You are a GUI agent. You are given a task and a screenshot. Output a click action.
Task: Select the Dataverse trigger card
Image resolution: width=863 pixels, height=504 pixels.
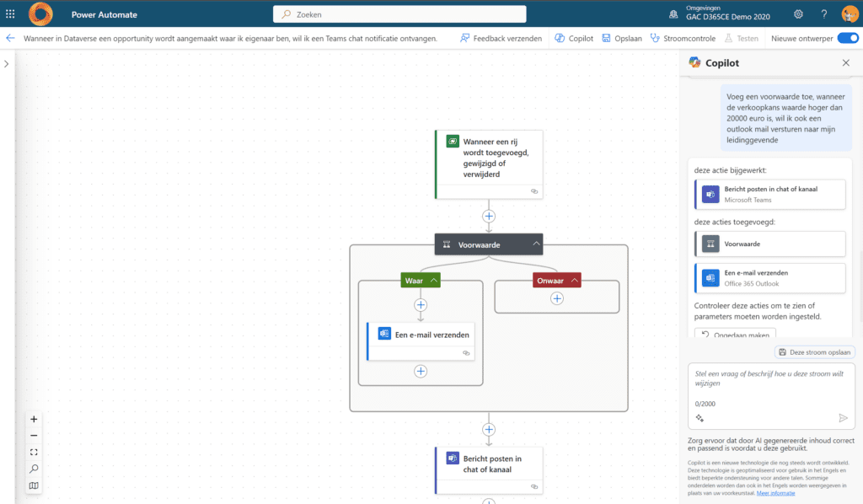click(489, 164)
